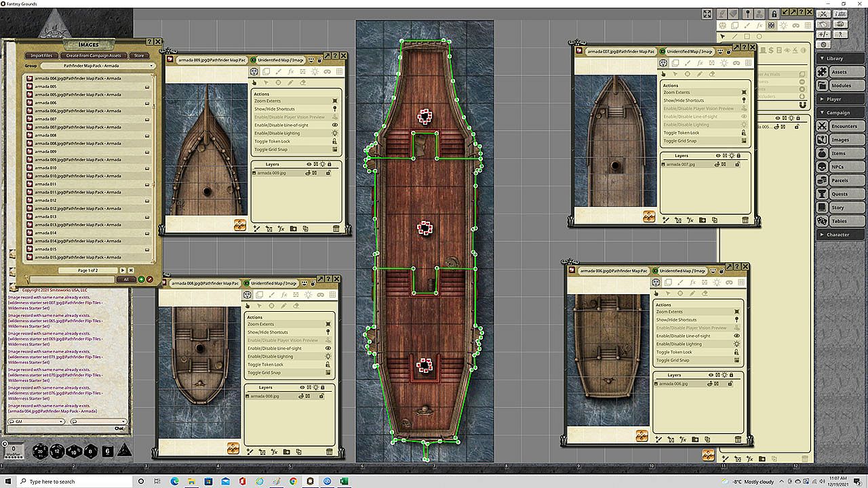This screenshot has width=868, height=488.
Task: Go to next page in Images list
Action: (123, 270)
